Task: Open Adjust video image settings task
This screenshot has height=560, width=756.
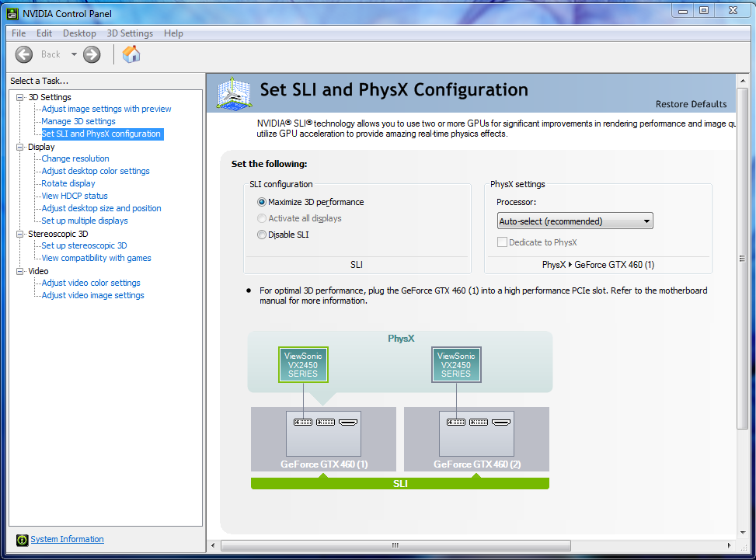Action: tap(92, 295)
